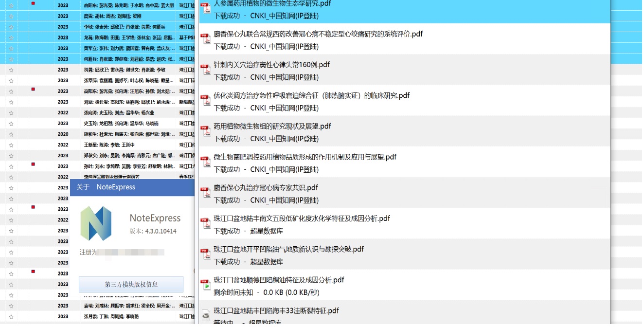Click the 第三方模块版权信息 button
The width and height of the screenshot is (644, 328).
point(130,285)
